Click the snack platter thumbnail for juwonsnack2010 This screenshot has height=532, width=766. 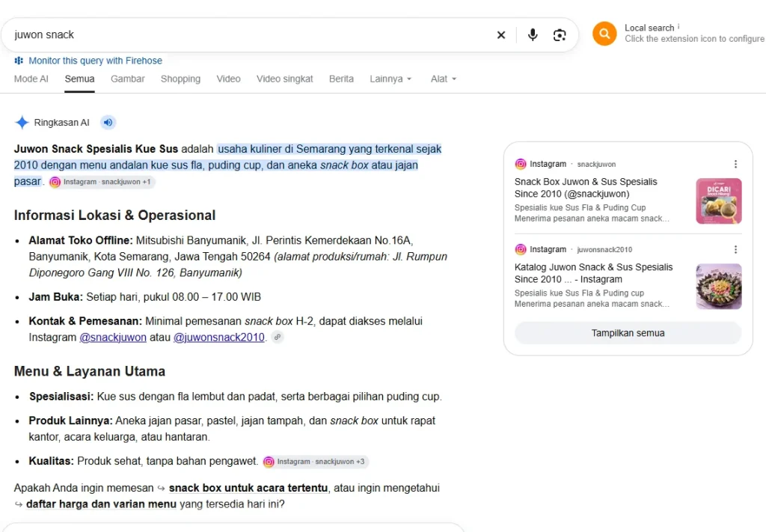[719, 287]
